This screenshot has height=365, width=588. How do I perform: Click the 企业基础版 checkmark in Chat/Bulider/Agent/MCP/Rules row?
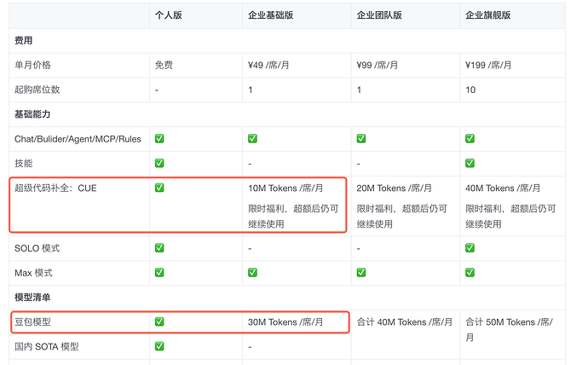(252, 138)
